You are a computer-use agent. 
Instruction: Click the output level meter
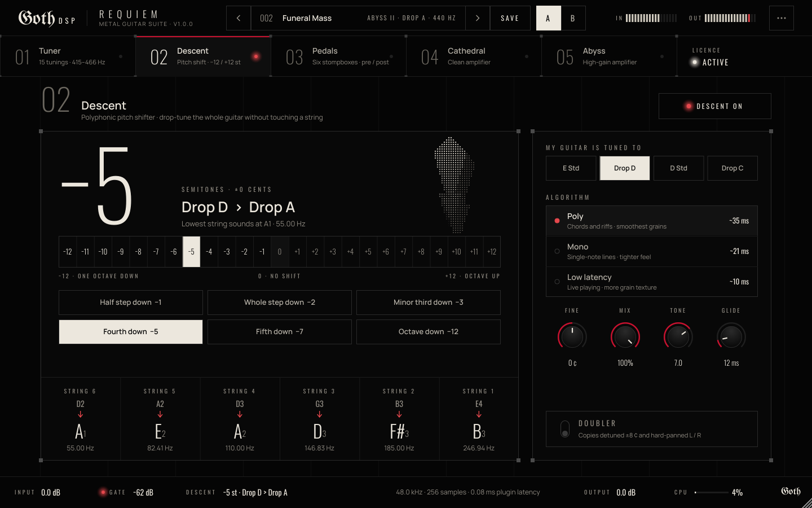click(x=730, y=18)
